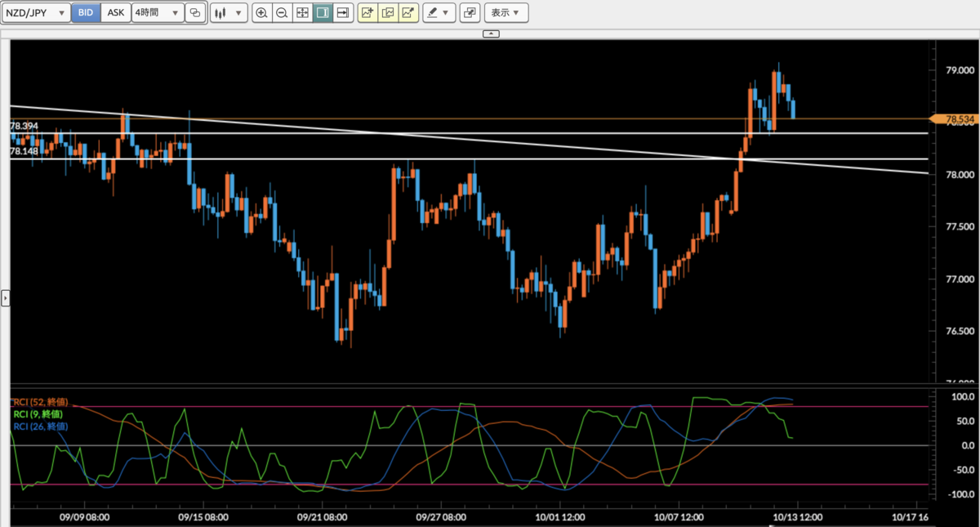Screen dimensions: 980x527
Task: Jump to the latest candle
Action: coord(343,13)
